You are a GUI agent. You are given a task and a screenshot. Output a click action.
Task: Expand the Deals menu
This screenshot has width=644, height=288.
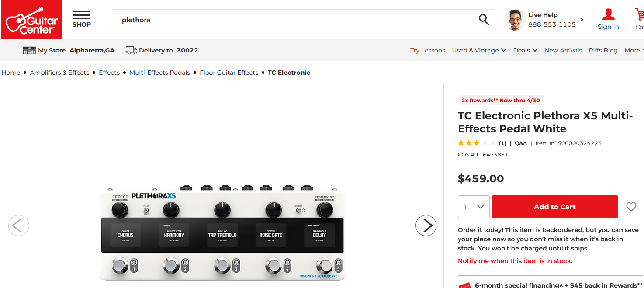pyautogui.click(x=525, y=50)
